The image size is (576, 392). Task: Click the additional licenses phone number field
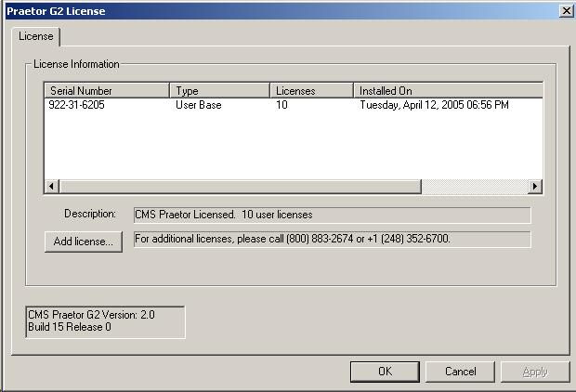[x=332, y=239]
